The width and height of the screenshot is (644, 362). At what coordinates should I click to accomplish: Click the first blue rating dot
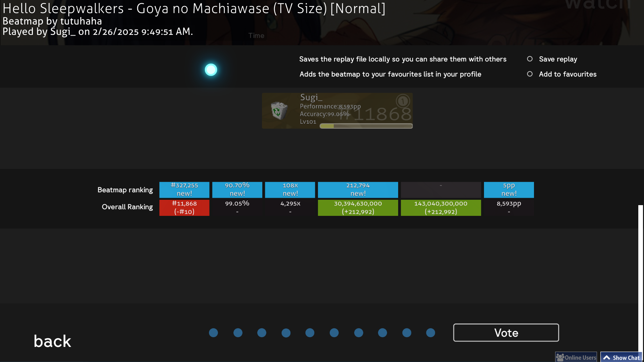click(213, 333)
